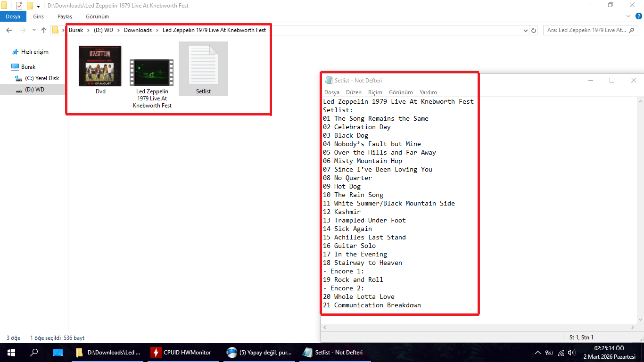Open Biçim menu in Not Defteri
644x362 pixels.
(375, 92)
